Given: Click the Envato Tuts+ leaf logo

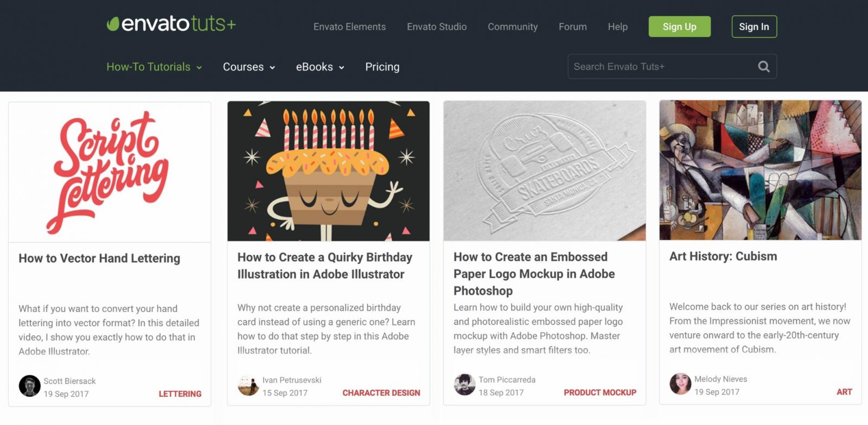Looking at the screenshot, I should (171, 23).
